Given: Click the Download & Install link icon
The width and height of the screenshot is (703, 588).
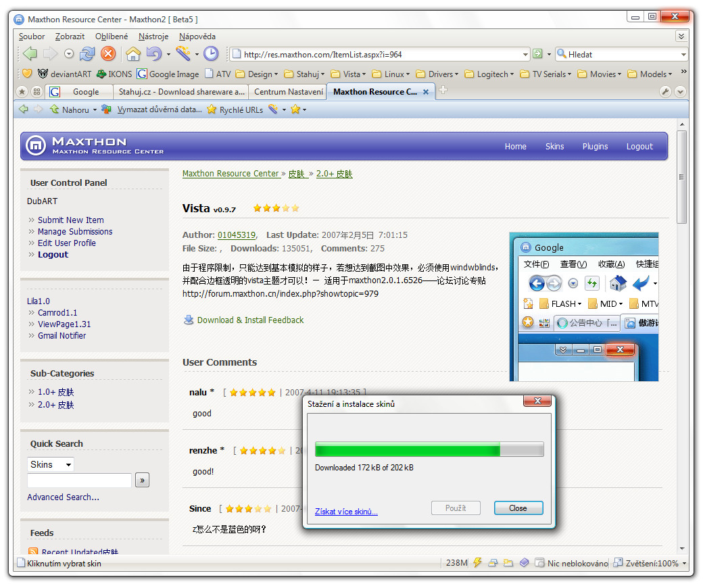Looking at the screenshot, I should pos(189,320).
